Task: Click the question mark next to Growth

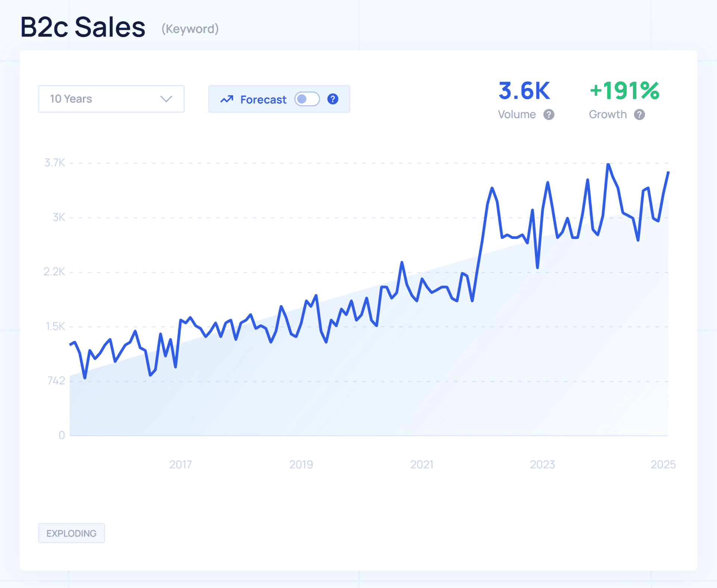Action: 639,115
